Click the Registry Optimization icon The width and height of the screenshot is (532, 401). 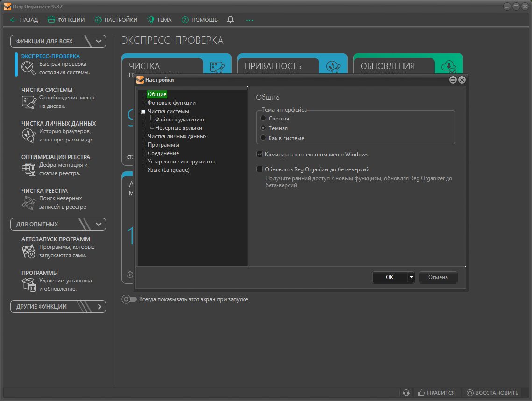[28, 169]
